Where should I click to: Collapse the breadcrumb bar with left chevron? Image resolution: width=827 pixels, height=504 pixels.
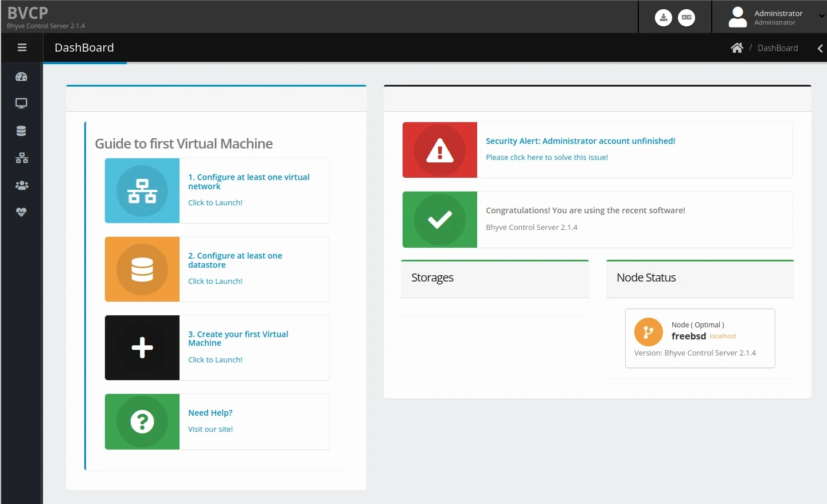820,49
